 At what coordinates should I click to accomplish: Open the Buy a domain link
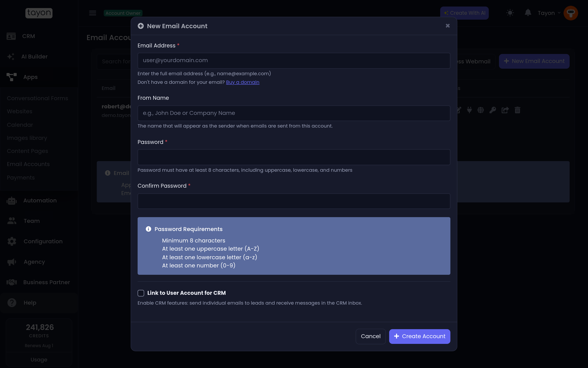click(243, 82)
